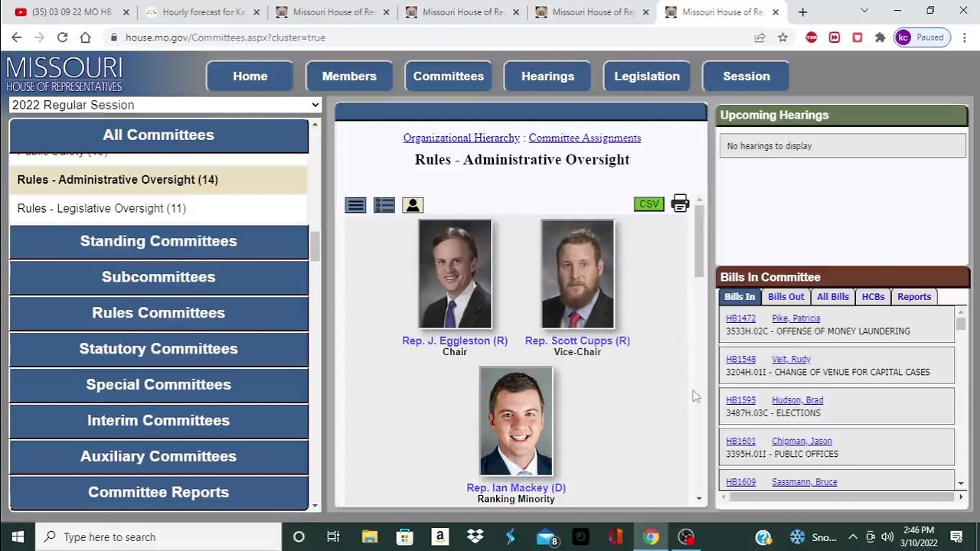Click the Windows taskbar search box
The image size is (980, 551).
[158, 536]
